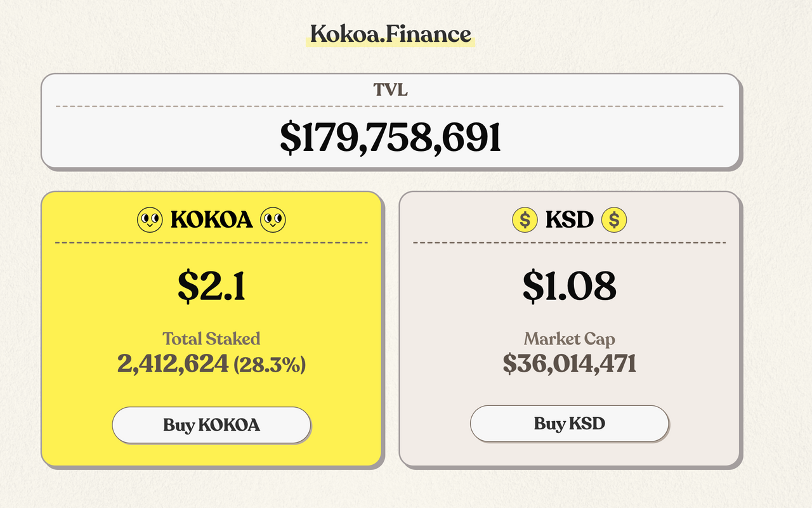Select the KSD card title text
This screenshot has width=812, height=508.
(570, 220)
